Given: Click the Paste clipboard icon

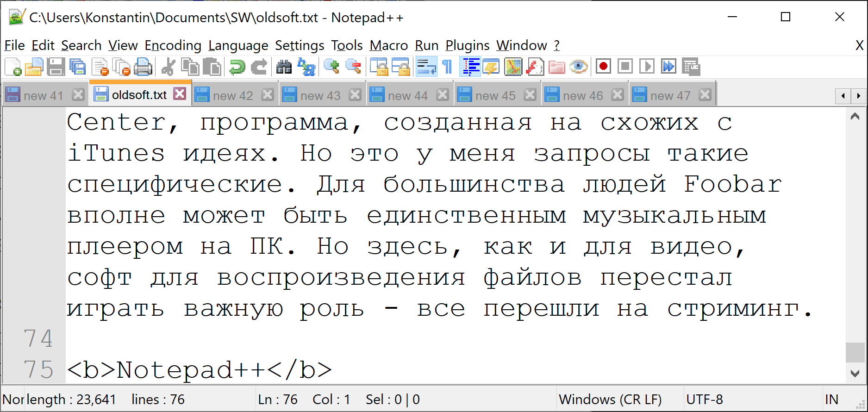Looking at the screenshot, I should pos(212,67).
